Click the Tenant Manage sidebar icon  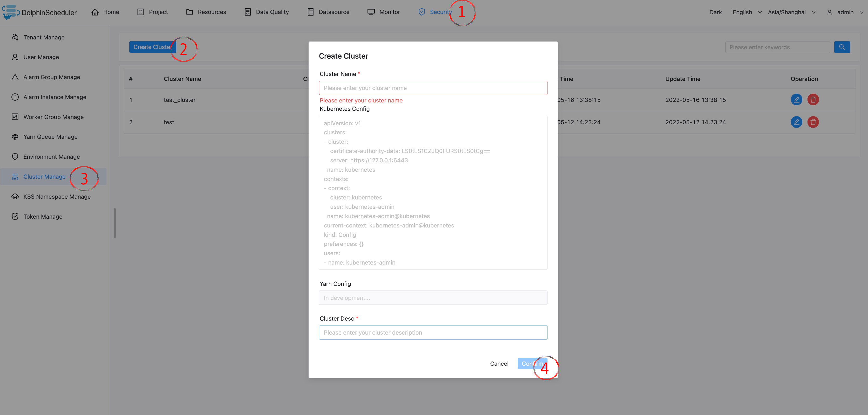pos(15,37)
